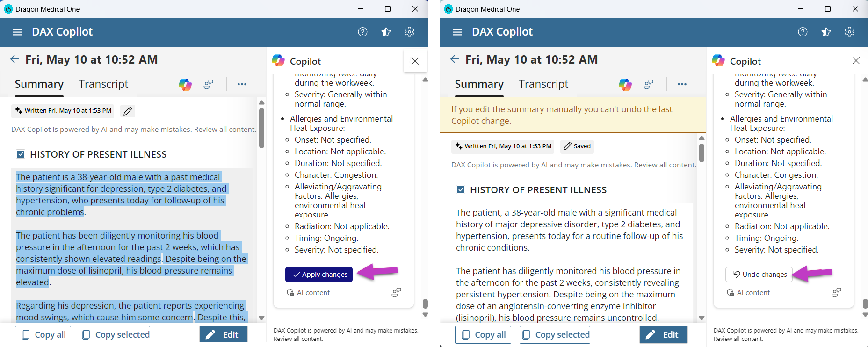Uncheck HISTORY OF PRESENT ILLNESS section
This screenshot has height=347, width=868.
[21, 154]
